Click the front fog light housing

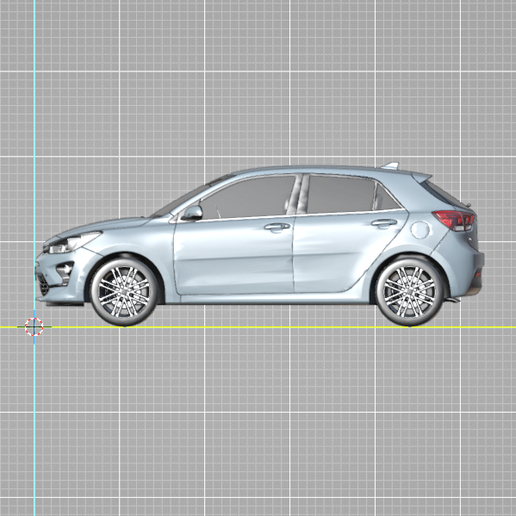click(65, 273)
